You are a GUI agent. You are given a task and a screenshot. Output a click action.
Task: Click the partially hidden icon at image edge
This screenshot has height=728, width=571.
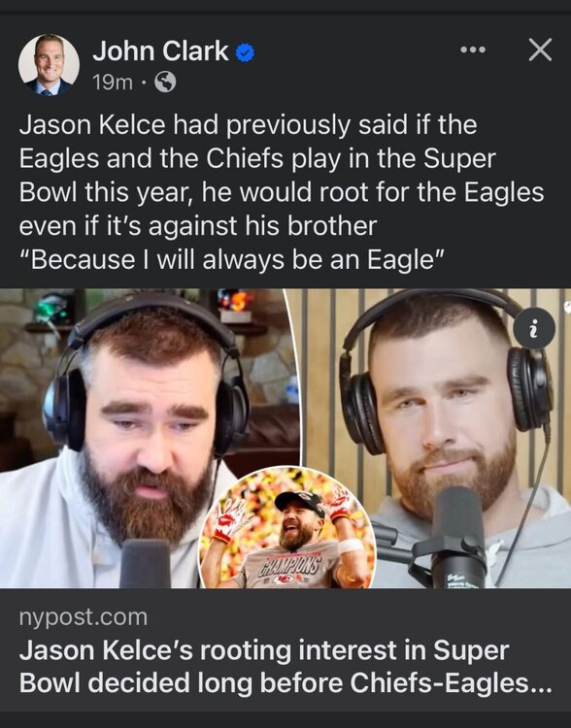click(567, 307)
